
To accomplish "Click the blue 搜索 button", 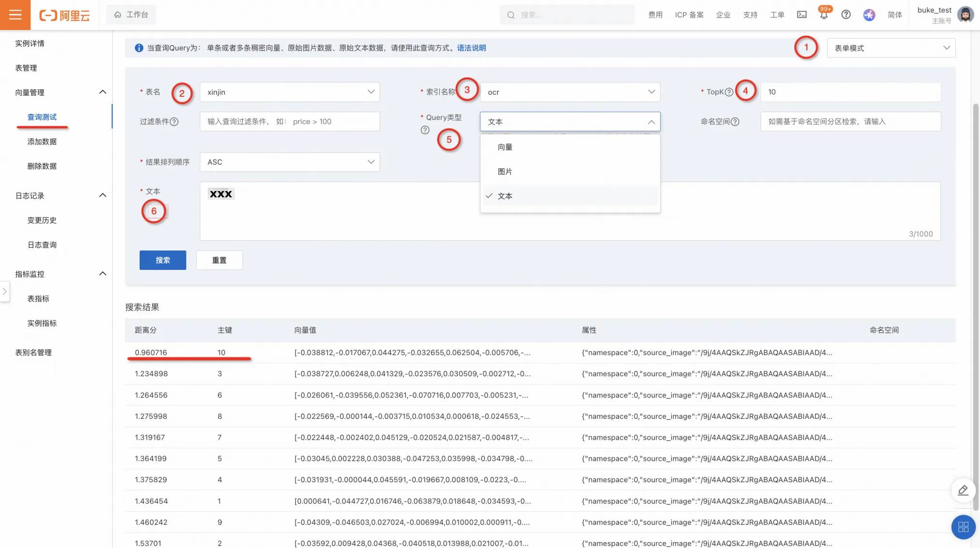I will point(162,260).
